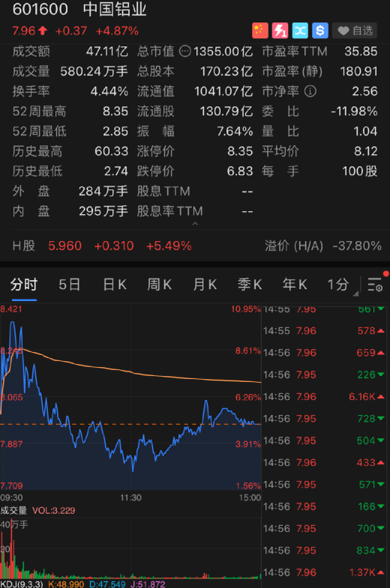Switch to 日K chart tab

[x=115, y=285]
